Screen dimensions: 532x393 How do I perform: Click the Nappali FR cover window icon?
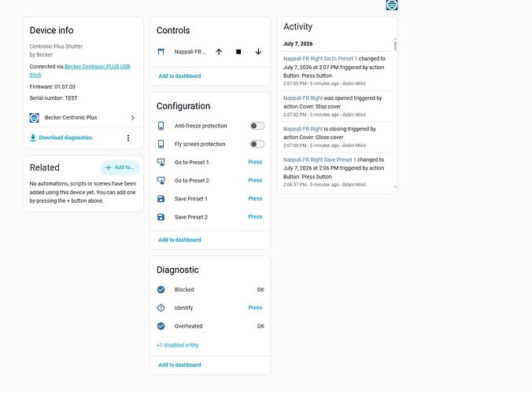(161, 52)
